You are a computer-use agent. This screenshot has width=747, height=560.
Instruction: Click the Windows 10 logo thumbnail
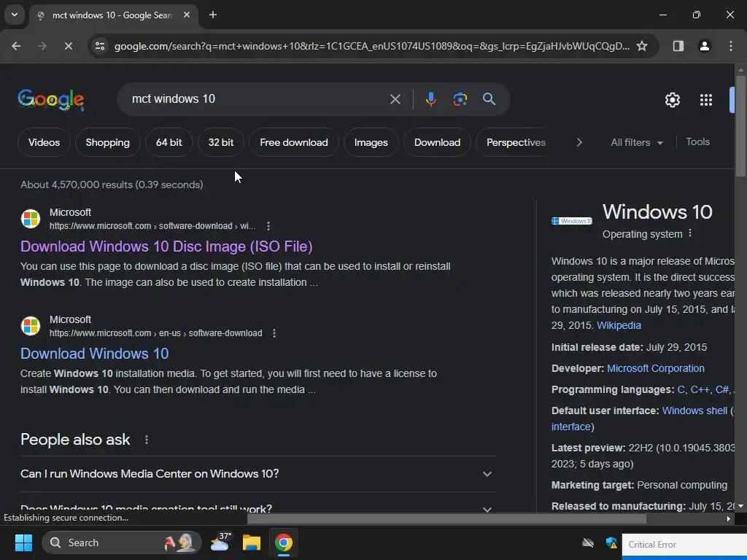572,221
